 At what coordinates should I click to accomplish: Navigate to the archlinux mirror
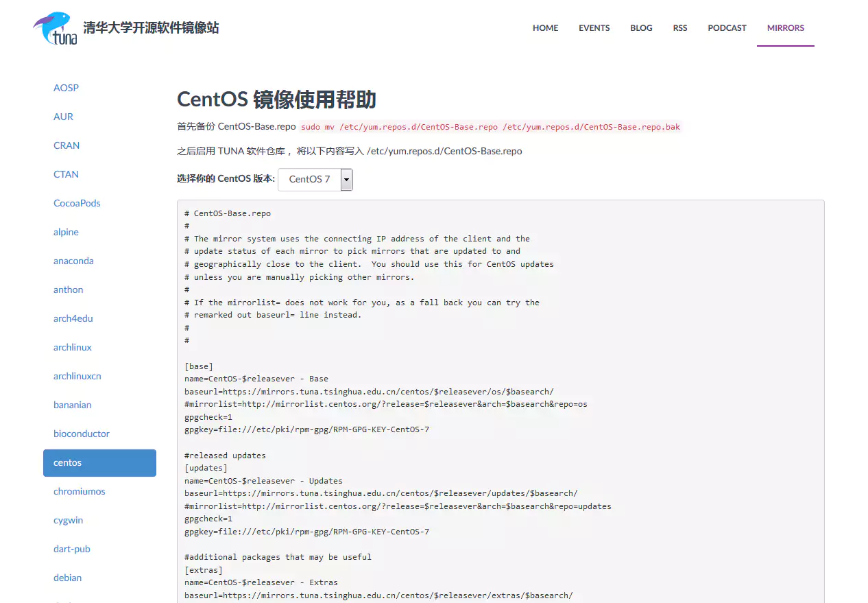click(x=72, y=347)
